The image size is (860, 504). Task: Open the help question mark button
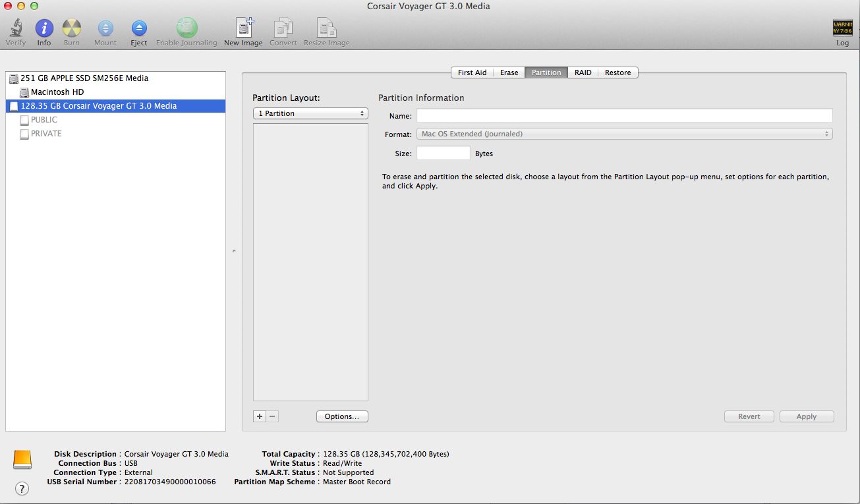click(22, 488)
